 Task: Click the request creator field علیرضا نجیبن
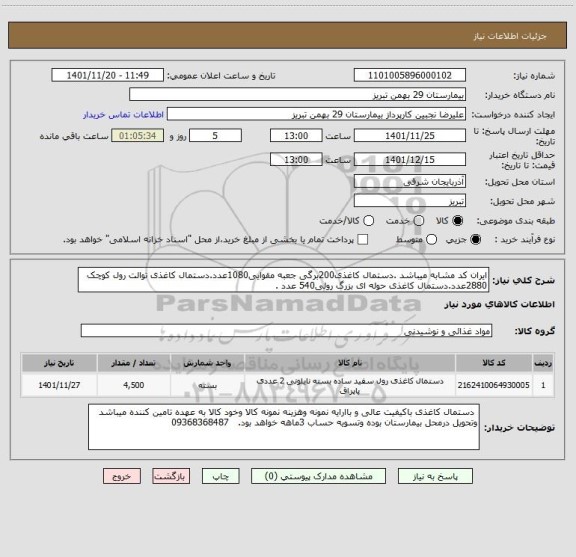[316, 115]
